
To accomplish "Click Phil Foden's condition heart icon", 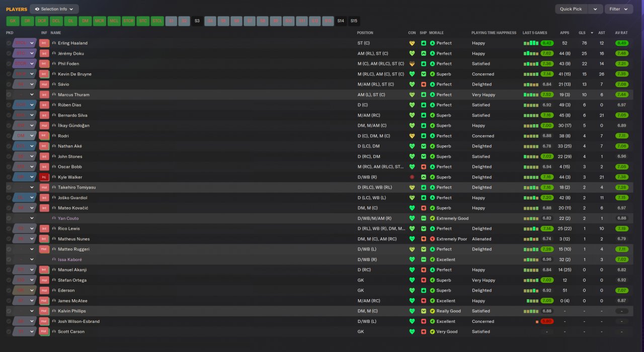I will (x=412, y=64).
